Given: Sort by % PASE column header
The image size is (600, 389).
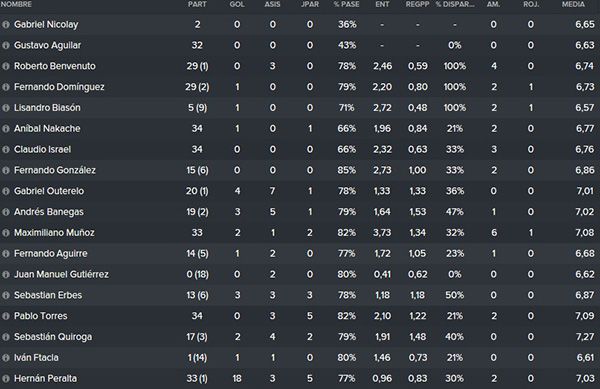Looking at the screenshot, I should tap(346, 4).
